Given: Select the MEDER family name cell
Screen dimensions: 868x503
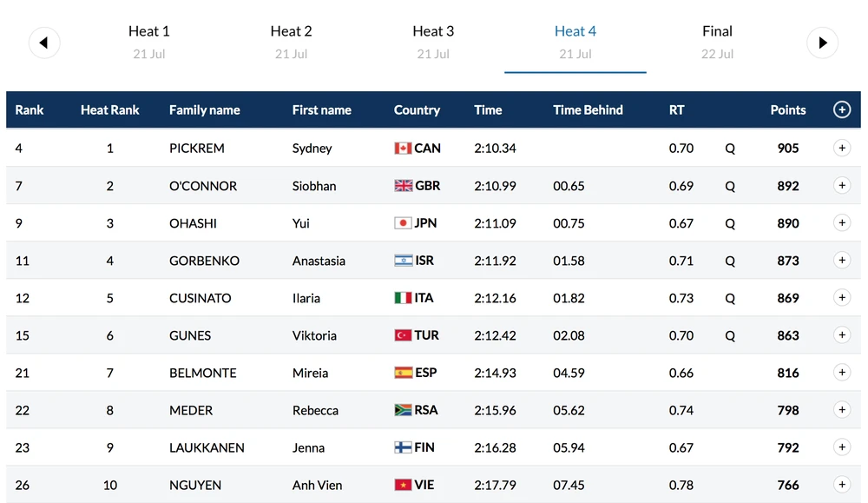Looking at the screenshot, I should coord(191,410).
